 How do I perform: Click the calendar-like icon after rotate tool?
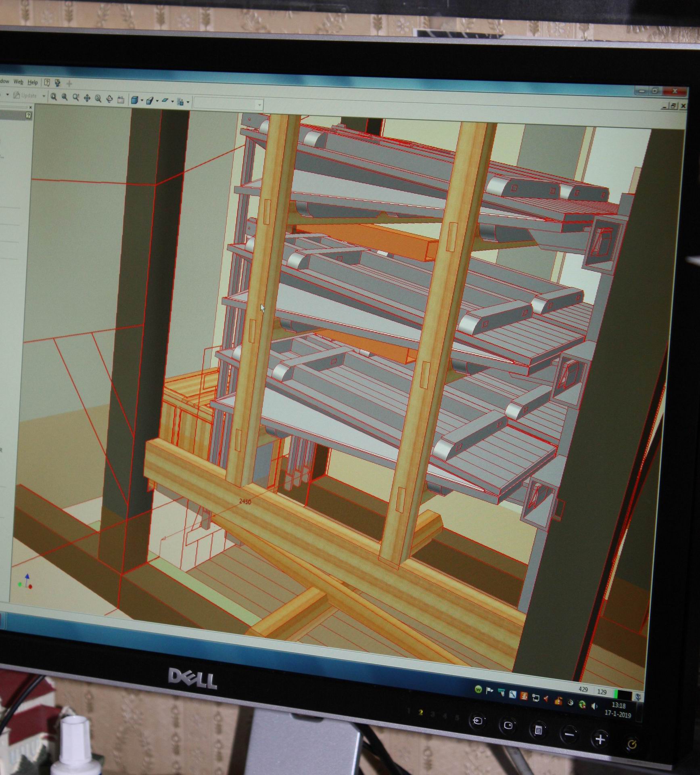tap(121, 100)
